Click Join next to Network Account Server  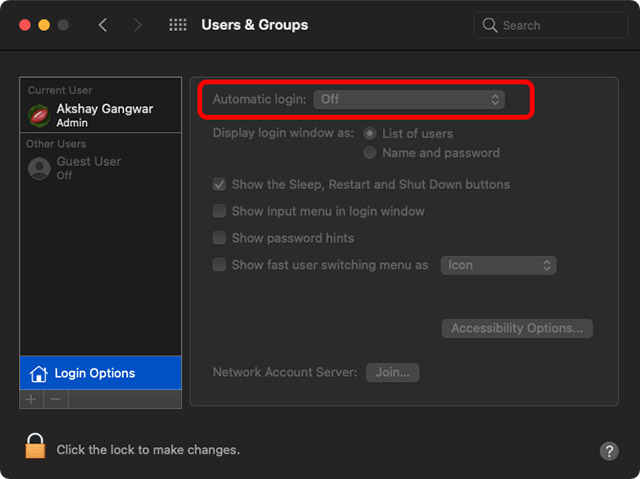[x=393, y=373]
